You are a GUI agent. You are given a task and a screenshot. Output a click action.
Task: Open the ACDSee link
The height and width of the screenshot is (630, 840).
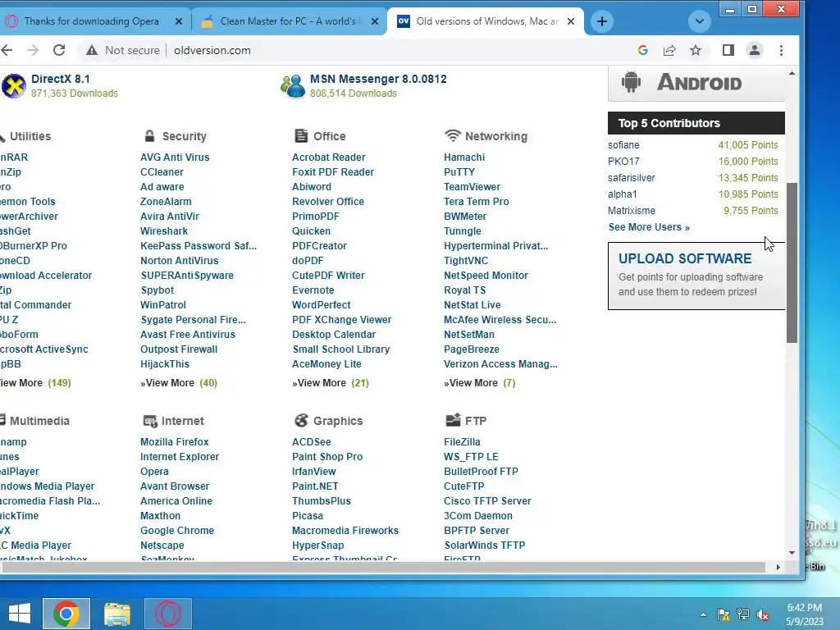[x=311, y=442]
